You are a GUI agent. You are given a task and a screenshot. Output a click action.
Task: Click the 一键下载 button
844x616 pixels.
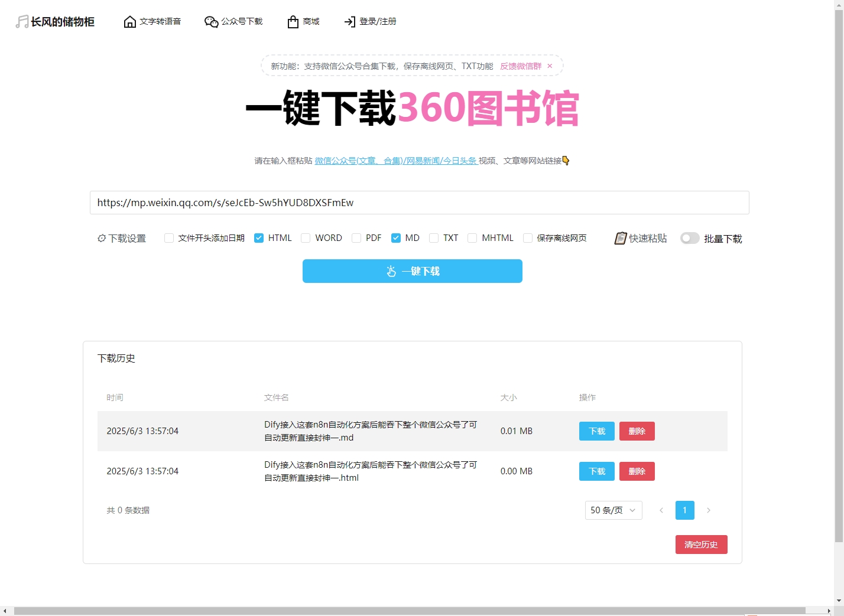(413, 271)
